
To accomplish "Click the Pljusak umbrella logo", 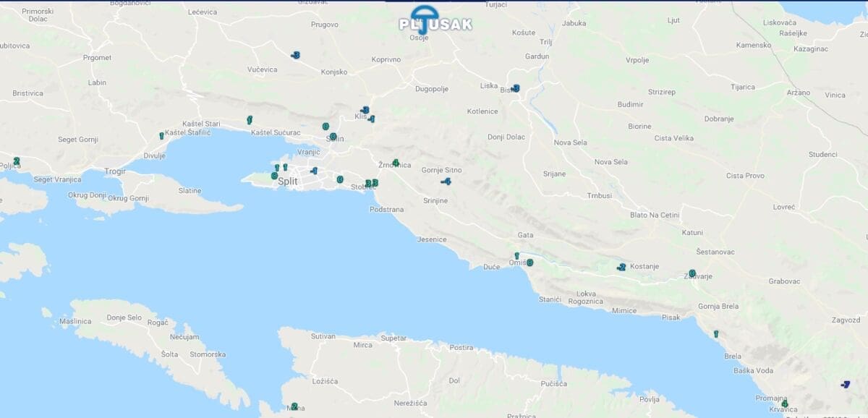I will pyautogui.click(x=435, y=20).
